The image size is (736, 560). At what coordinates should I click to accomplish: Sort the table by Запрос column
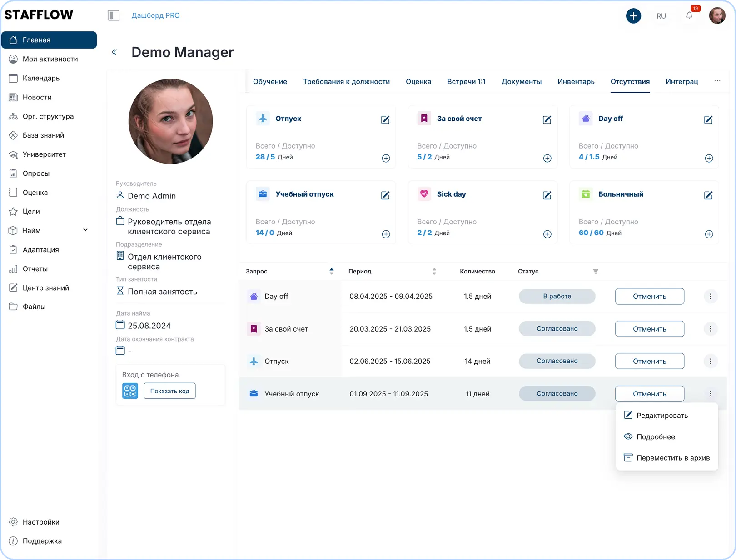[x=331, y=272]
